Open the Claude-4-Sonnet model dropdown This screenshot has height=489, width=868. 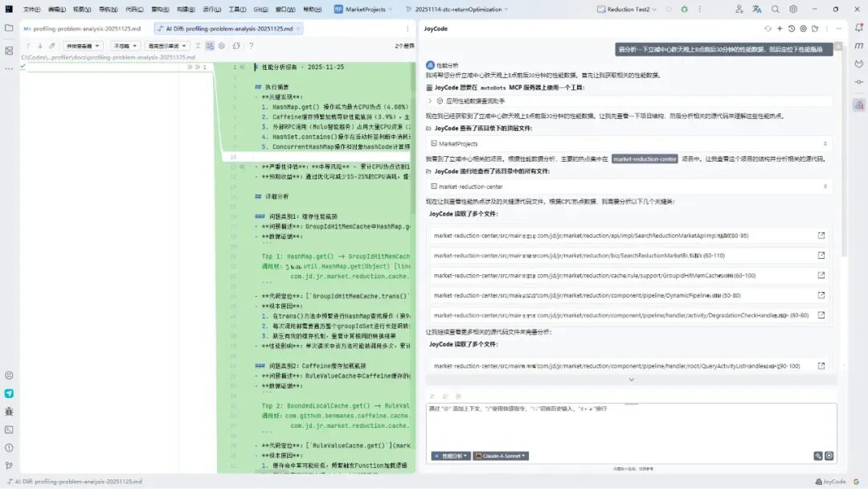(x=501, y=456)
